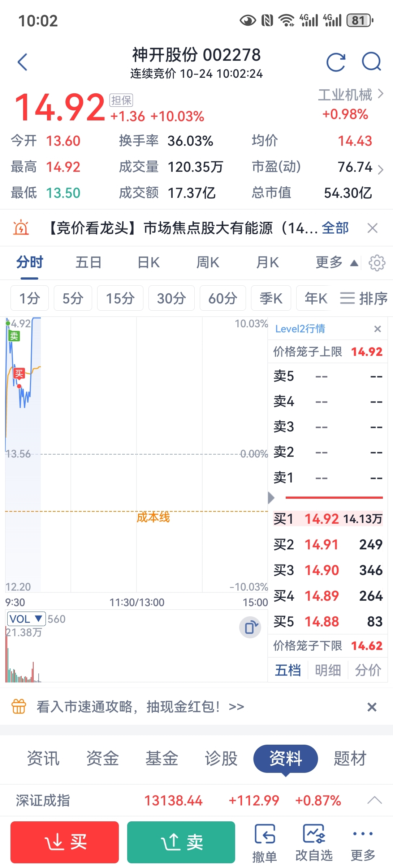Screen dimensions: 393x868
Task: Select the 15分 period option
Action: click(x=120, y=298)
